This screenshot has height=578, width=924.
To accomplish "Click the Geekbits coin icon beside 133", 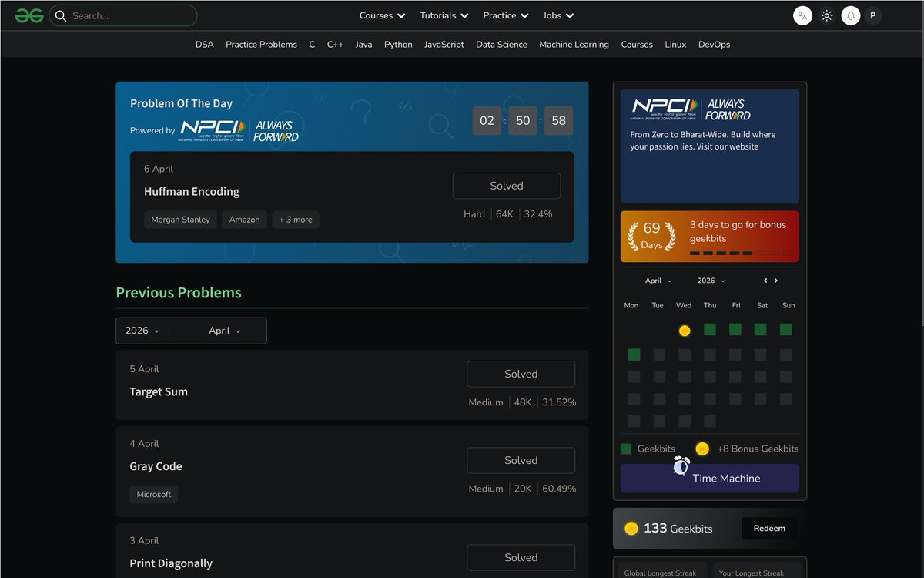I will tap(631, 528).
